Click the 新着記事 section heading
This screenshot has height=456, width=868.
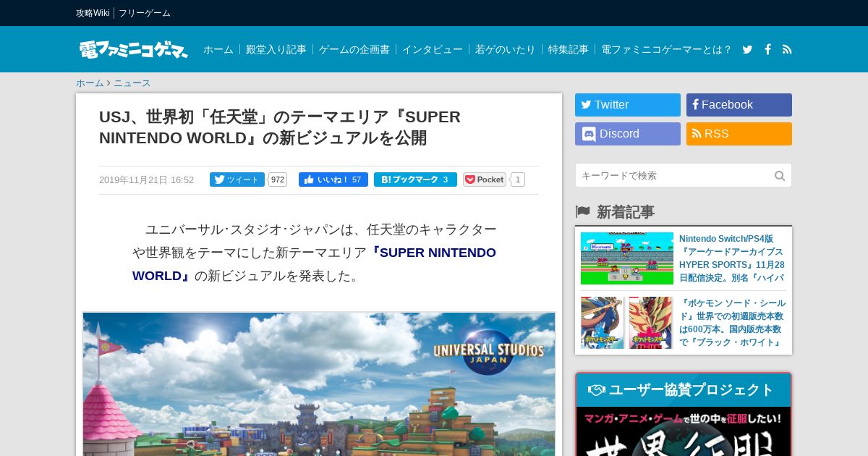coord(625,212)
